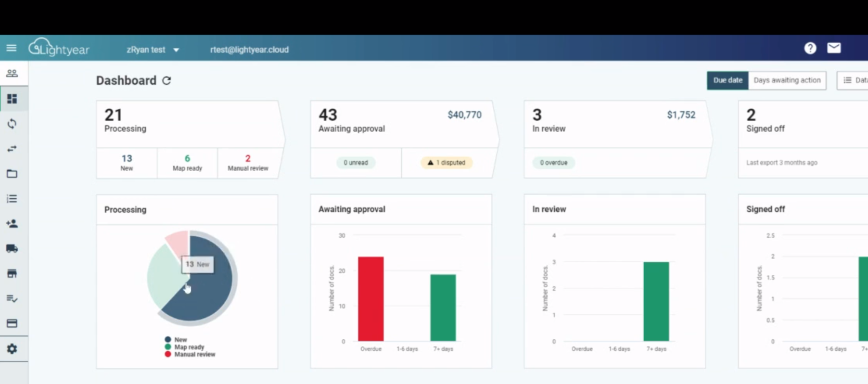Click the help question mark icon

[x=810, y=48]
